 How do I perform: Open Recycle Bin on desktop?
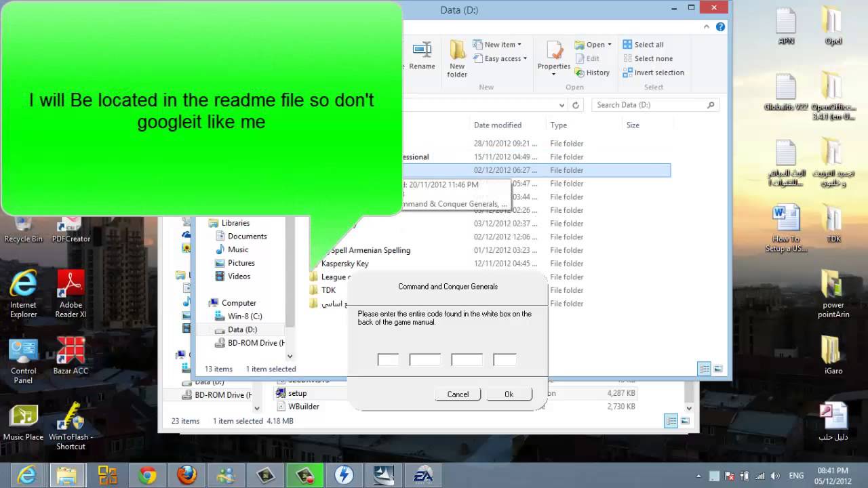coord(23,229)
